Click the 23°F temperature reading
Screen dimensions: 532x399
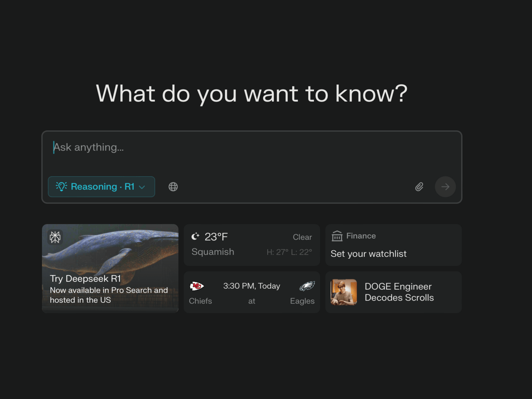[216, 237]
